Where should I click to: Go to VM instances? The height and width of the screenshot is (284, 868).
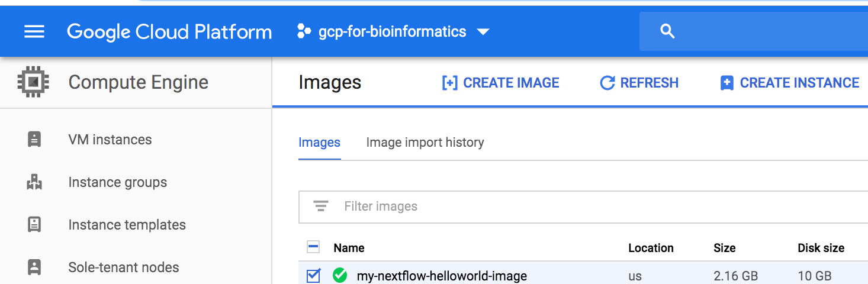click(110, 140)
